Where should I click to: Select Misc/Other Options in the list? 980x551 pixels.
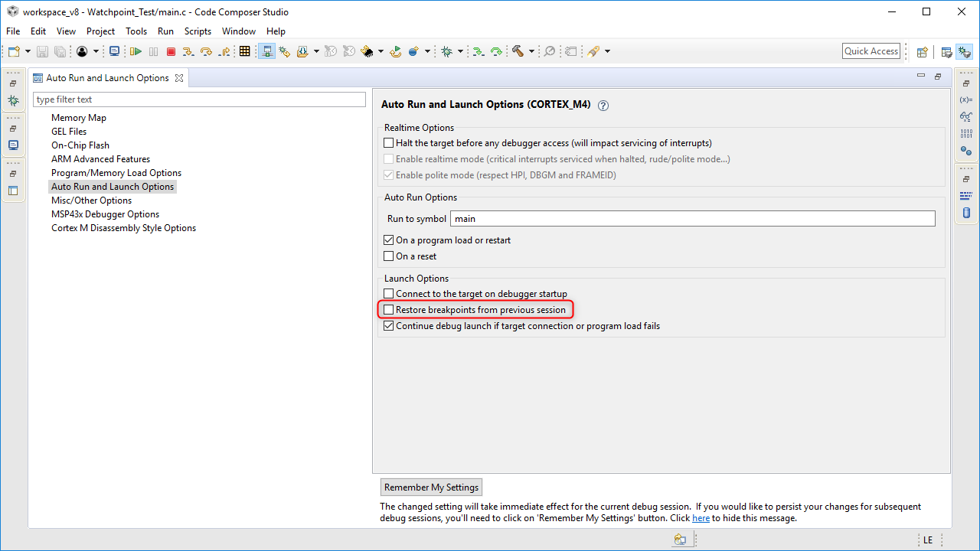point(92,201)
